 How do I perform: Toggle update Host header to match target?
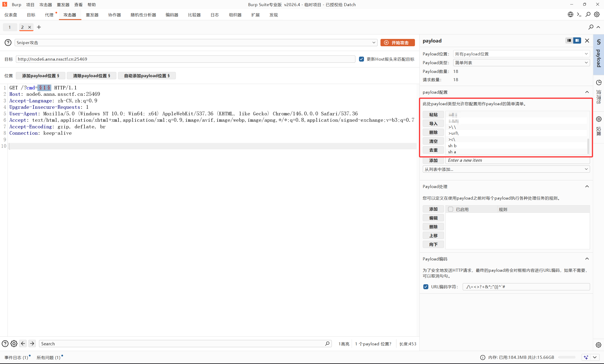(362, 59)
